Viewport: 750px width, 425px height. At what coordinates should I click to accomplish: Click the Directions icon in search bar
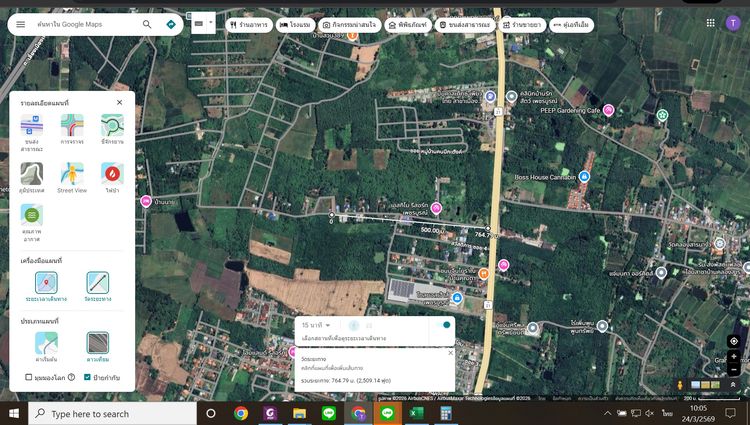[x=171, y=24]
